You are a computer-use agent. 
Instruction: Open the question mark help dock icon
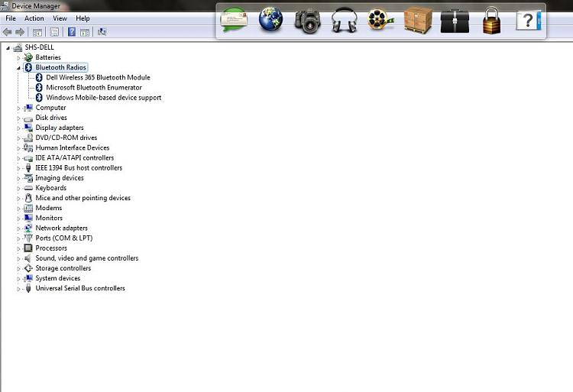(x=529, y=21)
